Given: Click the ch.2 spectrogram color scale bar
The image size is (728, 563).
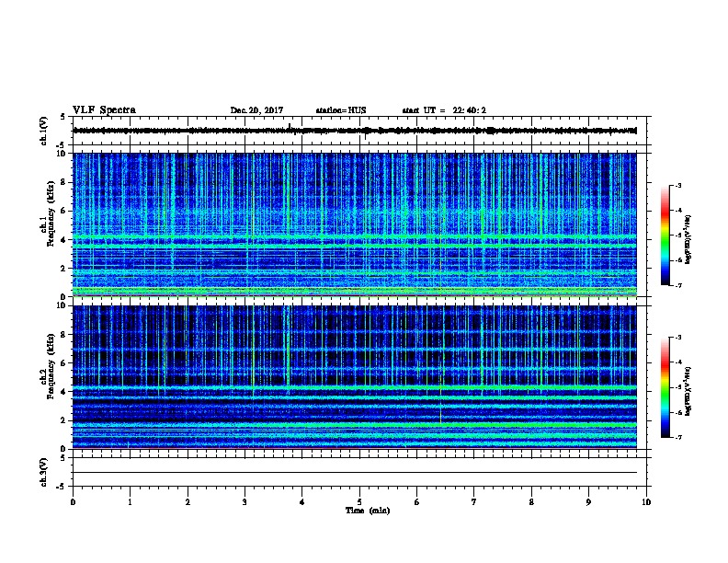Looking at the screenshot, I should 665,387.
